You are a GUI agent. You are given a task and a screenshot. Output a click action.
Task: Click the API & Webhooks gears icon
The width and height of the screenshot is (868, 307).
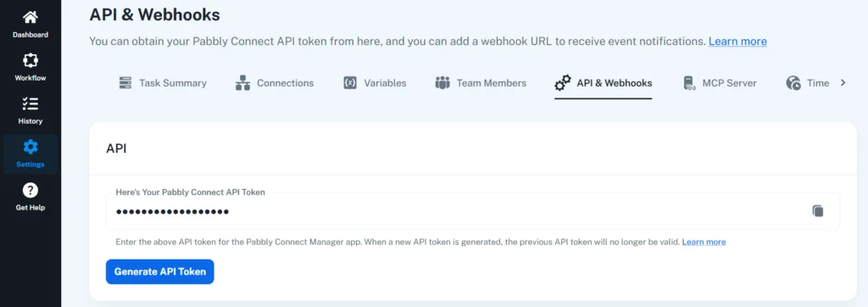[x=563, y=83]
